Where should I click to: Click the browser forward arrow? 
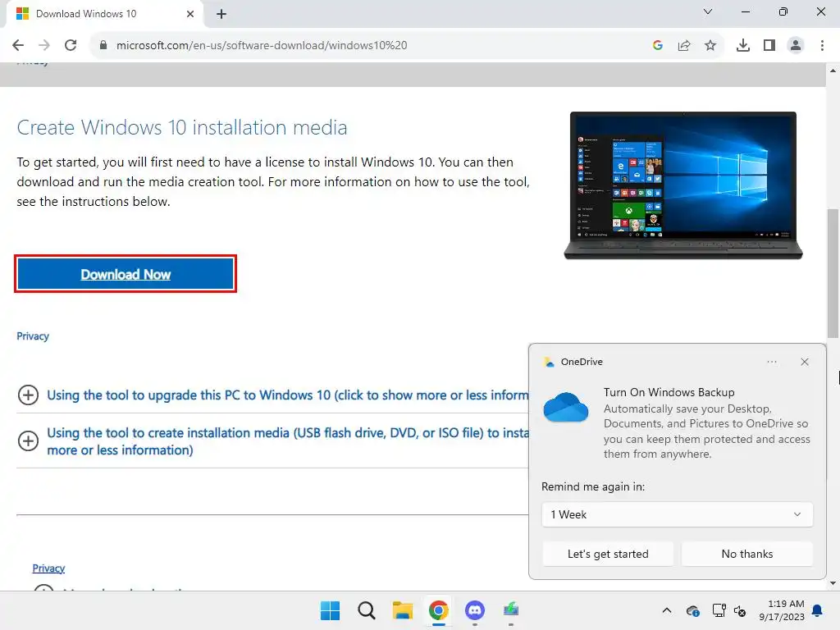(x=44, y=45)
